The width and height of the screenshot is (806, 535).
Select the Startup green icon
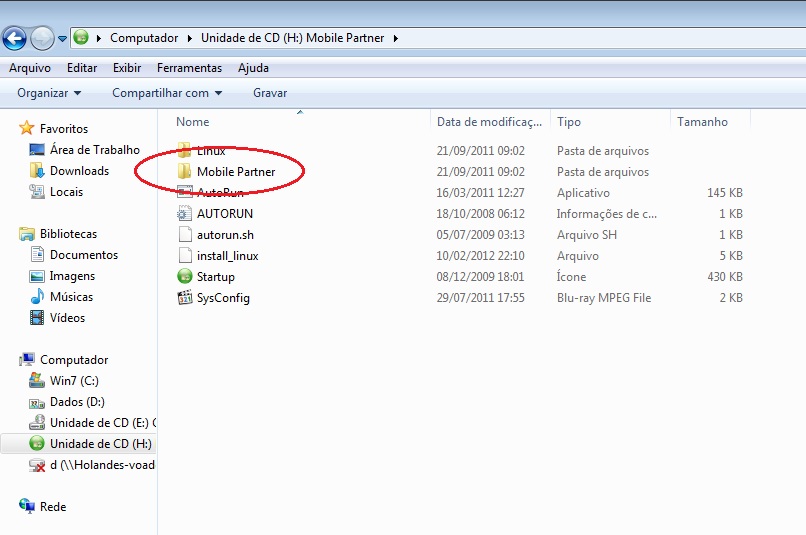point(185,276)
